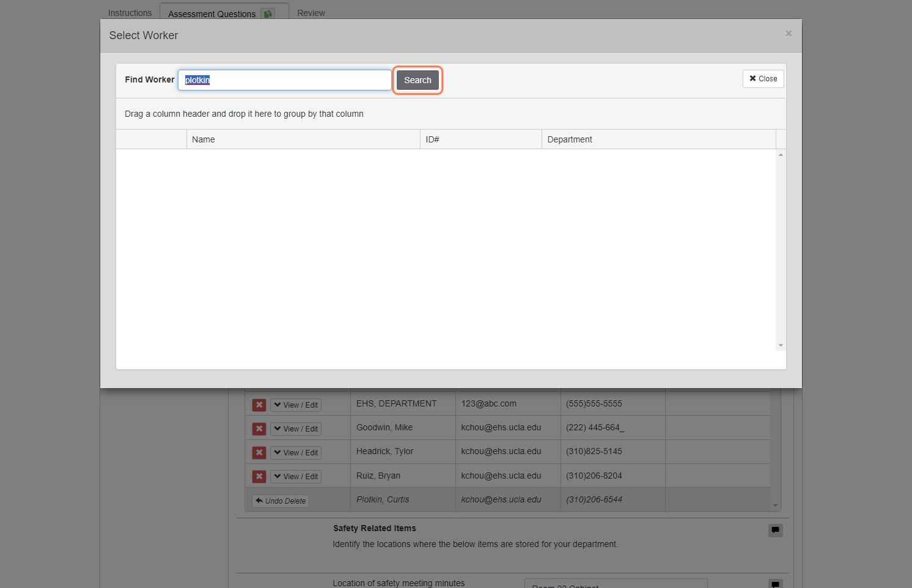Open comment icon beside safety meeting minutes location
The width and height of the screenshot is (912, 588).
click(x=775, y=584)
